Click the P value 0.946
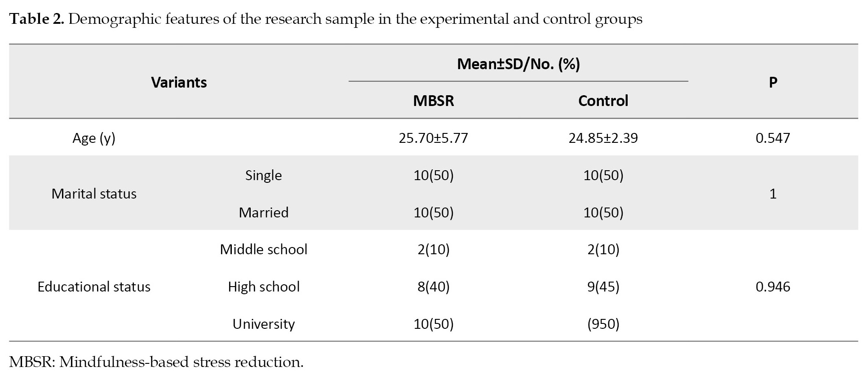Image resolution: width=868 pixels, height=380 pixels. 773,287
